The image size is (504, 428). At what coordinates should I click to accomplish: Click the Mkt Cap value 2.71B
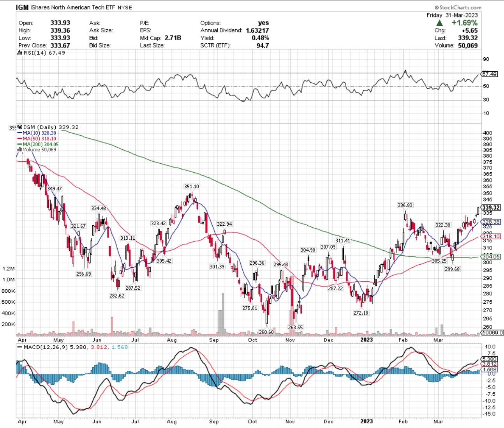coord(173,38)
